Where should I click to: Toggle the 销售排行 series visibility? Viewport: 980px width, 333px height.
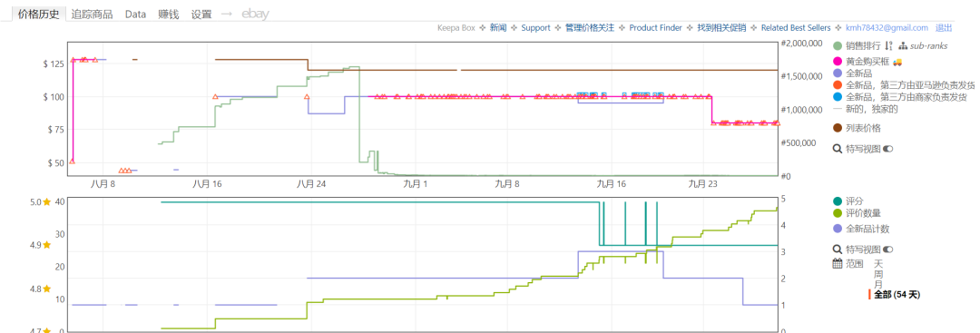click(x=857, y=45)
